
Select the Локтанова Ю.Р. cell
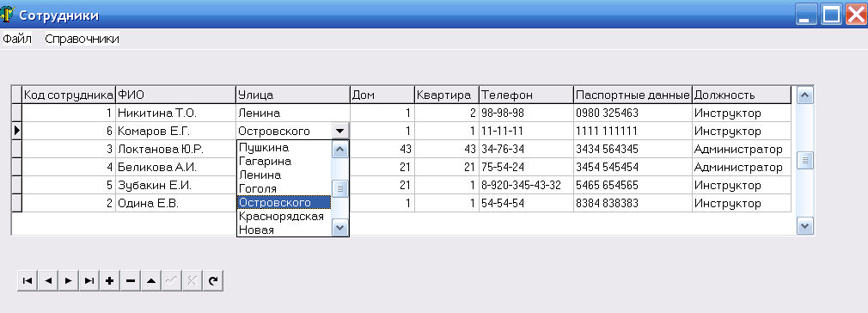175,149
